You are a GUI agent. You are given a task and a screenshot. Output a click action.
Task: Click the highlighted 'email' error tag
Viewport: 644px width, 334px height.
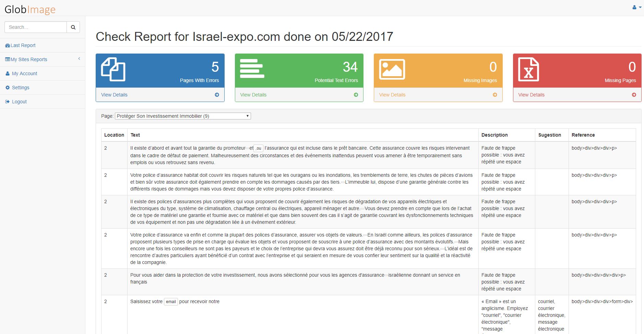(x=171, y=302)
